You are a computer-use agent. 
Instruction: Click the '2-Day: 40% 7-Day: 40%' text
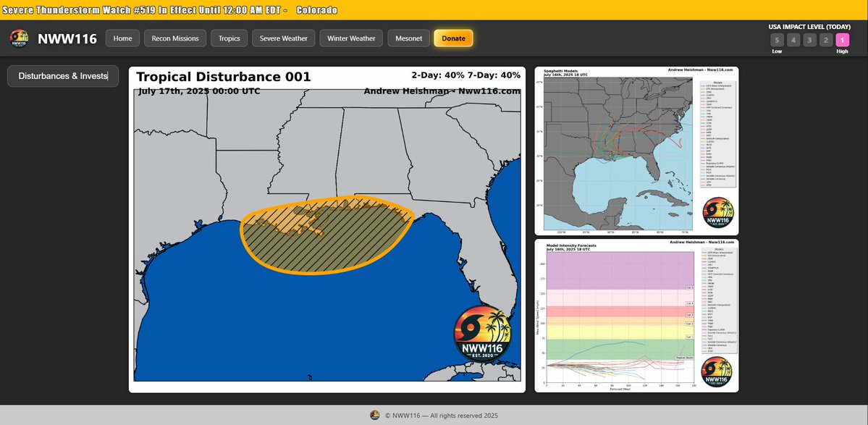(x=465, y=75)
